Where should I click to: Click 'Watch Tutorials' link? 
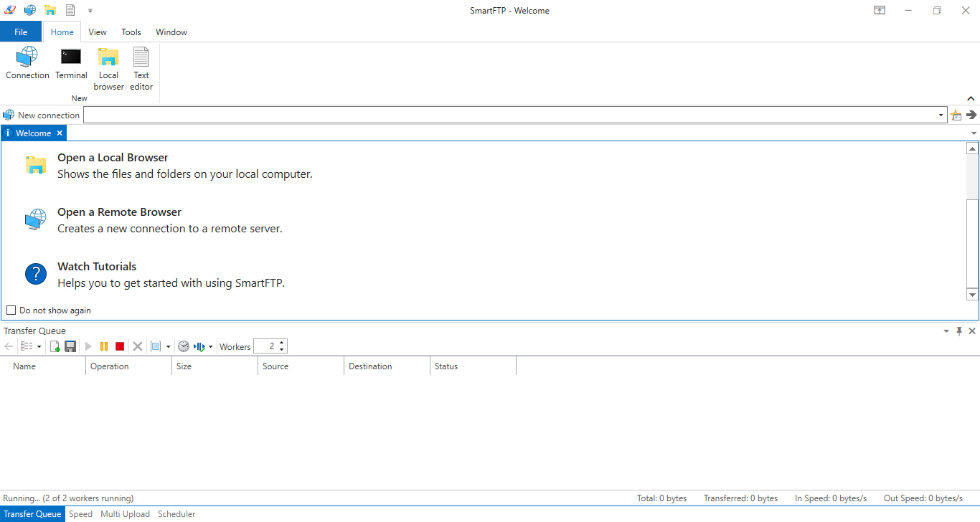(x=97, y=267)
